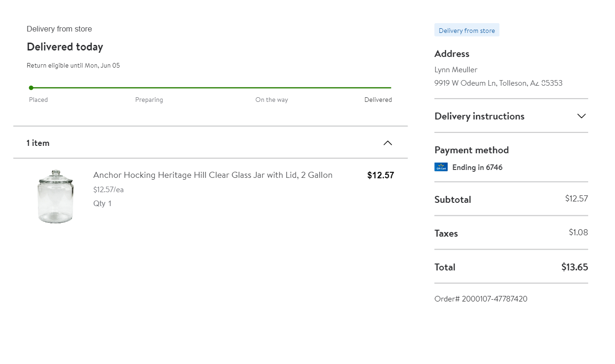This screenshot has width=615, height=364.
Task: Click the 9919 W Odeum Ln address line
Action: tap(498, 83)
